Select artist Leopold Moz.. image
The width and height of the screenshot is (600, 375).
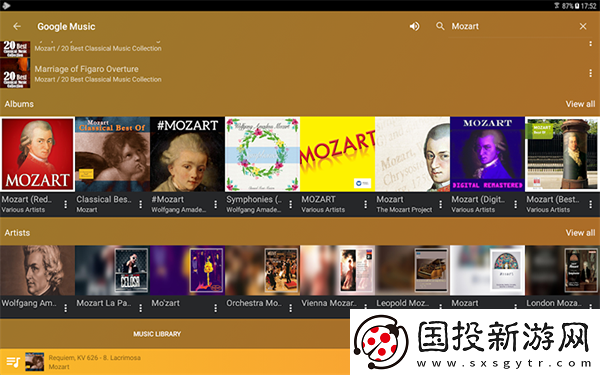tap(412, 271)
